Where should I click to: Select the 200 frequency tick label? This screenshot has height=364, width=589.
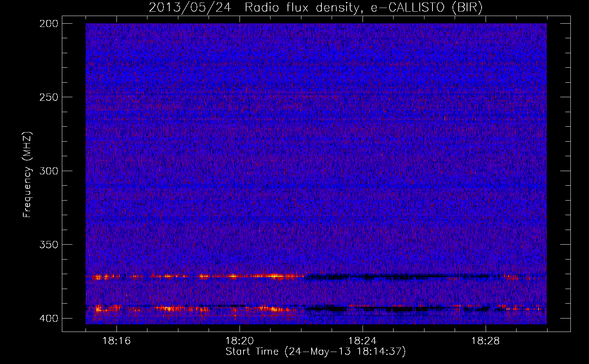[48, 24]
